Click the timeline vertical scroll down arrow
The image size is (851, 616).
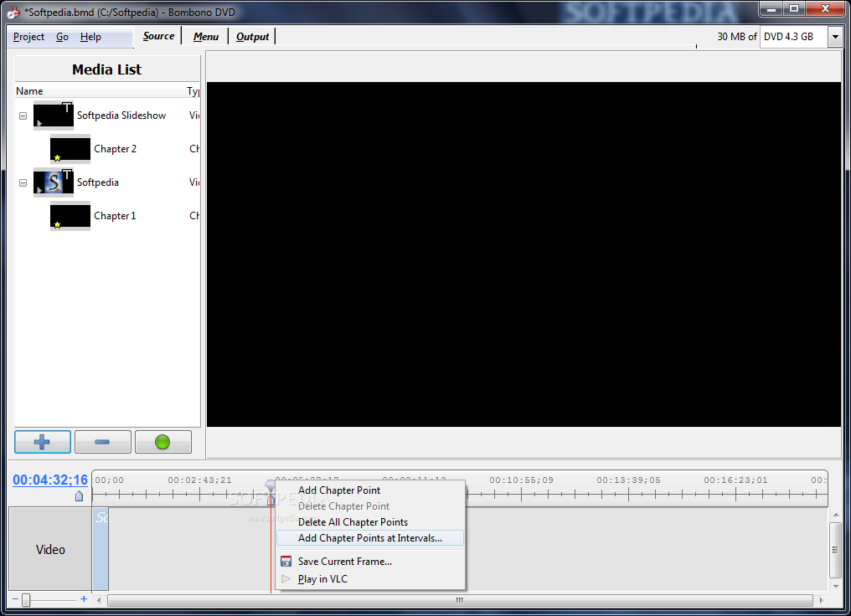pyautogui.click(x=836, y=586)
